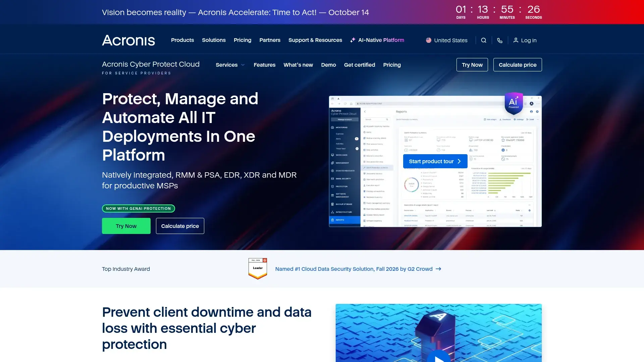This screenshot has height=362, width=644.
Task: Open Named #1 Cloud Data Security link
Action: coord(354,269)
